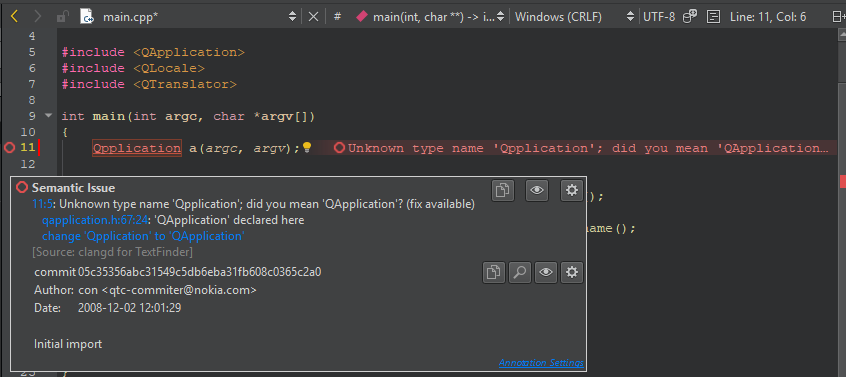Click the split editor icon at right edge
The image size is (846, 377).
(839, 17)
